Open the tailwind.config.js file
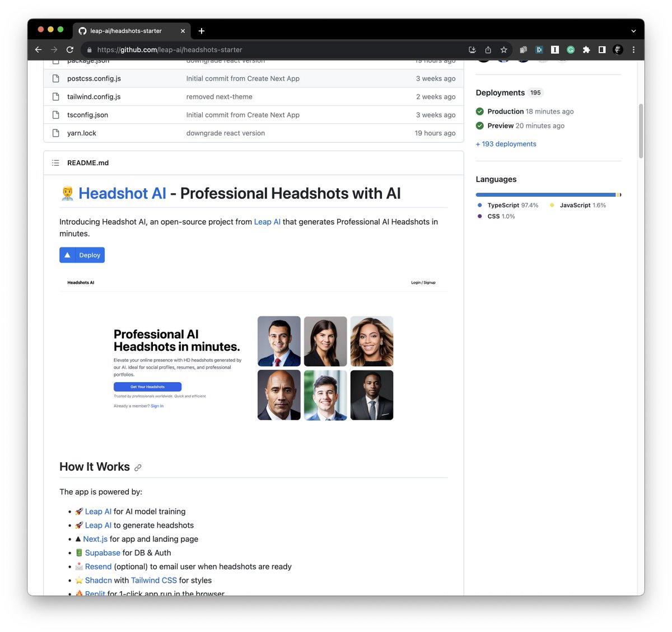The width and height of the screenshot is (672, 632). (x=94, y=97)
